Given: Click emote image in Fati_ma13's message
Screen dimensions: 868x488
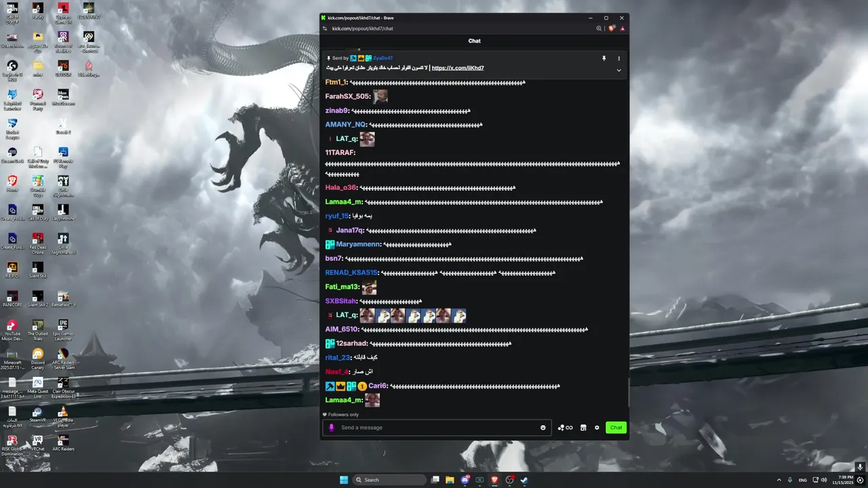Looking at the screenshot, I should [370, 287].
